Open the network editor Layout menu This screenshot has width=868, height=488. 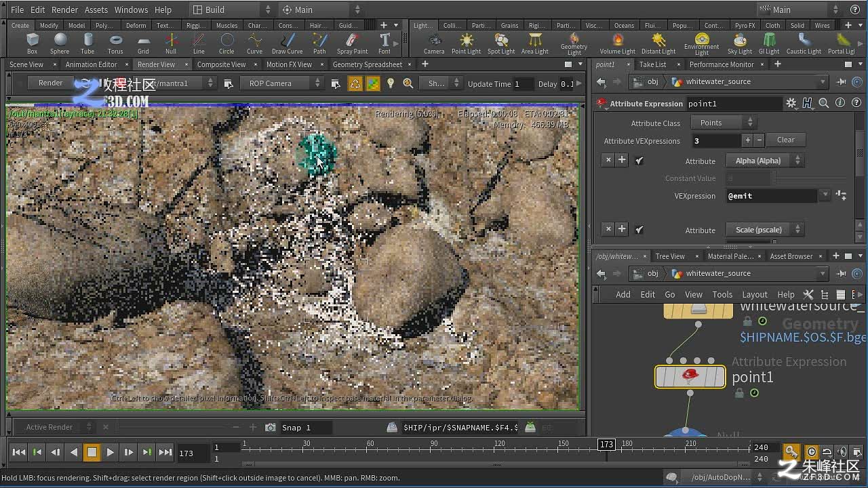point(755,294)
